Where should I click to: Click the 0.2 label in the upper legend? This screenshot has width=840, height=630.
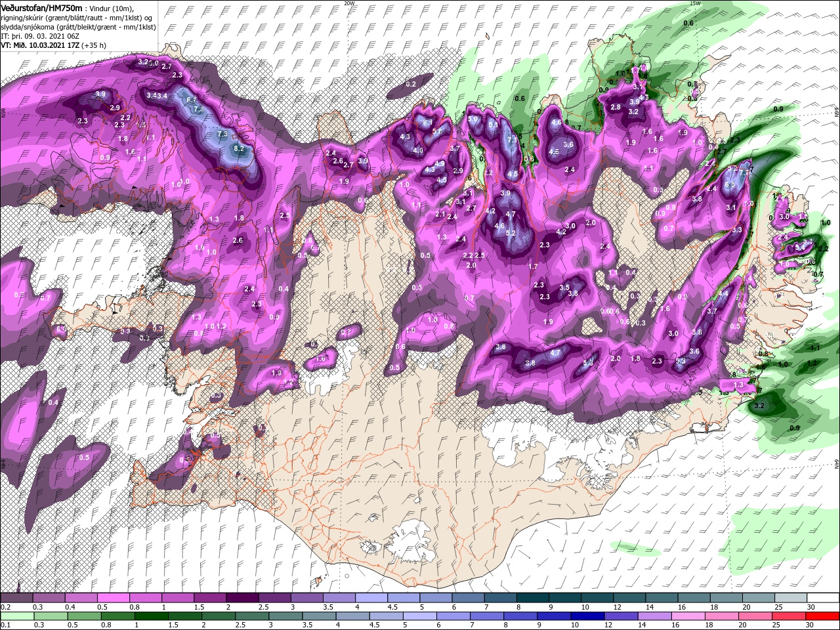(4, 607)
